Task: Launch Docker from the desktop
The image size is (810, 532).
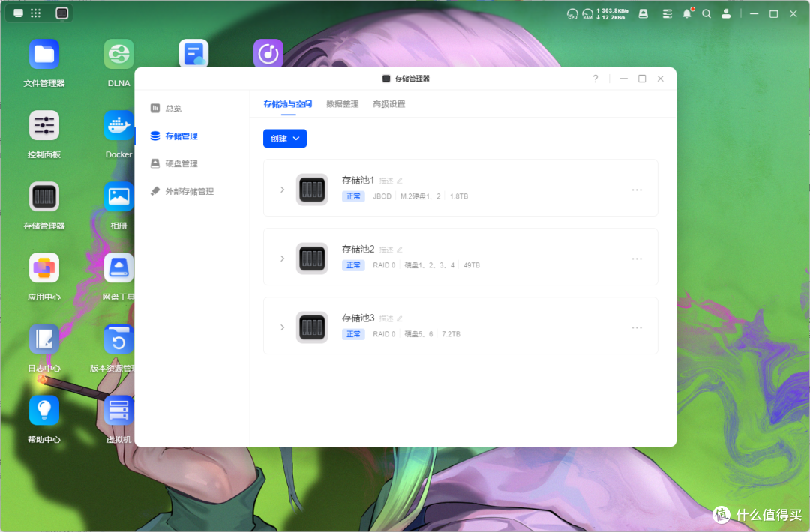Action: pos(118,125)
